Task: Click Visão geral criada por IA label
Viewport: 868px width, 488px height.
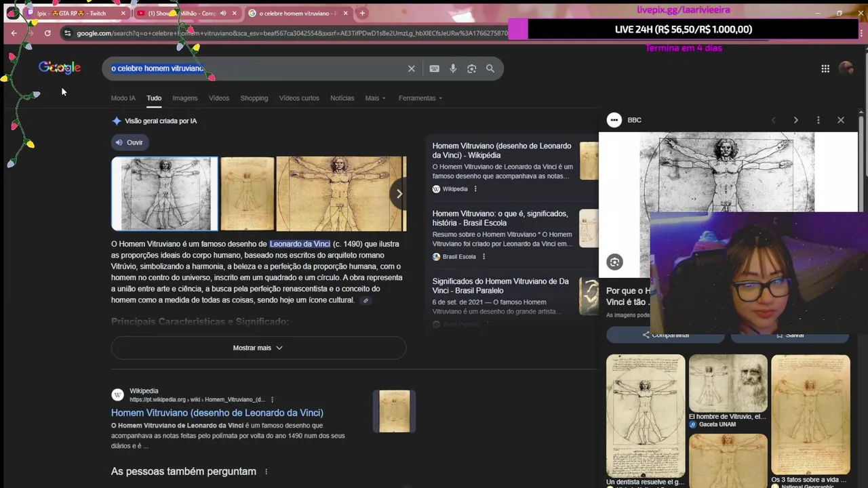Action: tap(161, 121)
